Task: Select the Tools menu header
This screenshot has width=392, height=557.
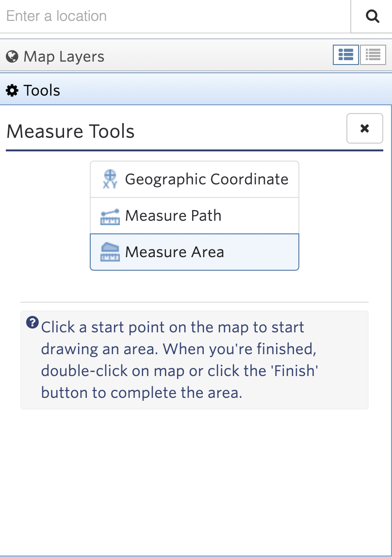Action: click(x=41, y=90)
